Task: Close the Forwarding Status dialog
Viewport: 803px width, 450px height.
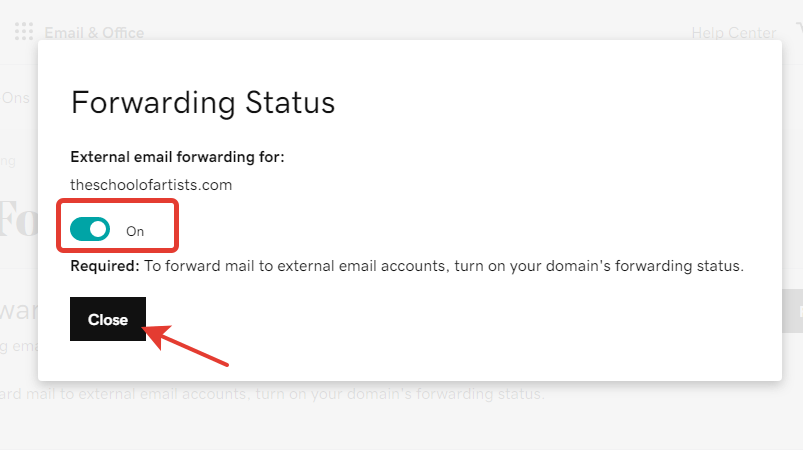Action: 108,319
